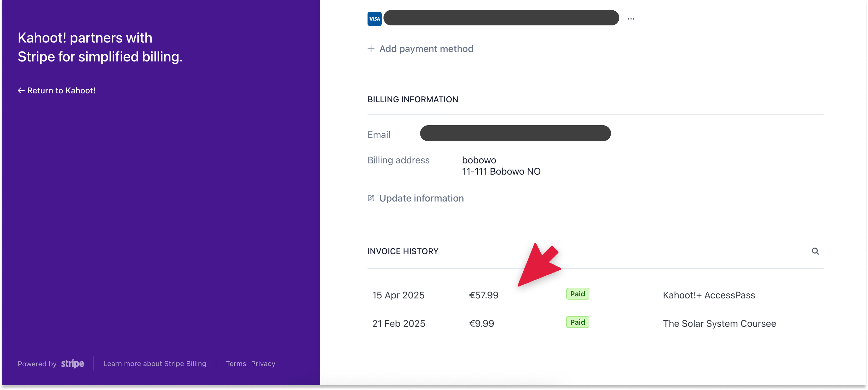This screenshot has width=868, height=390.
Task: Open the Terms link
Action: tap(236, 363)
